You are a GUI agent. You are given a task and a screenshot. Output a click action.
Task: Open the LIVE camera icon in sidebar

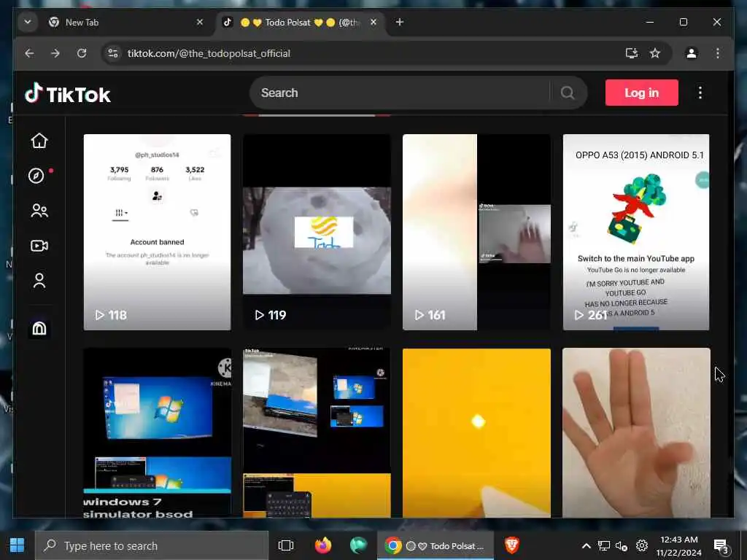coord(39,246)
